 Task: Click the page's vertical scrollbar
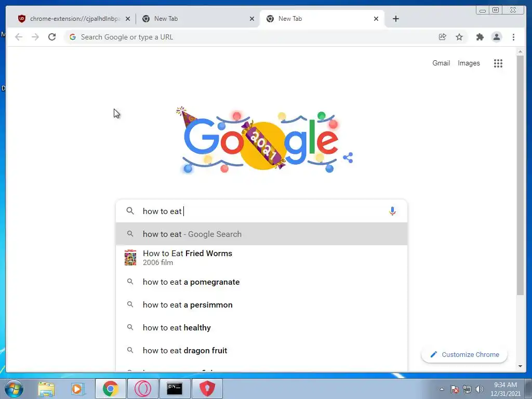tap(520, 175)
